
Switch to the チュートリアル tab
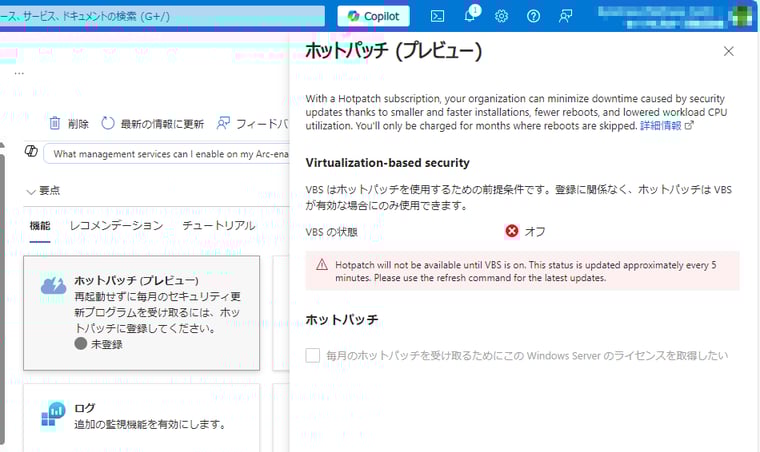(x=219, y=226)
